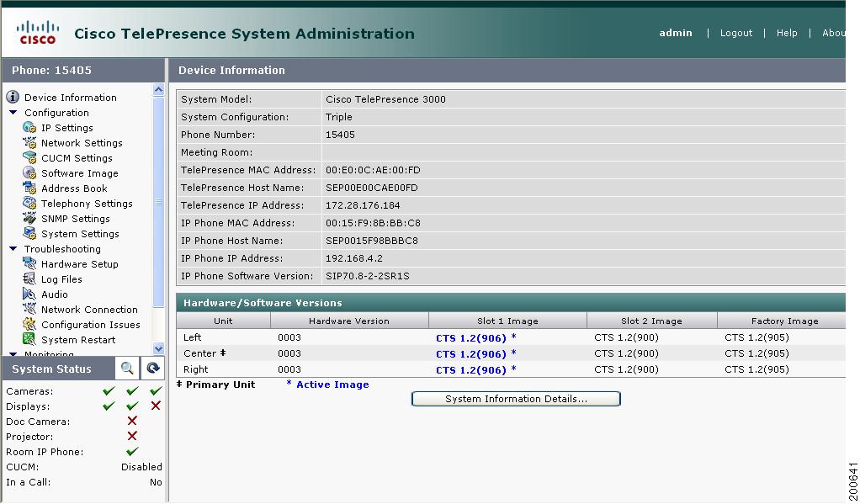Click the System Status magnifier icon
The width and height of the screenshot is (860, 504).
(x=127, y=368)
